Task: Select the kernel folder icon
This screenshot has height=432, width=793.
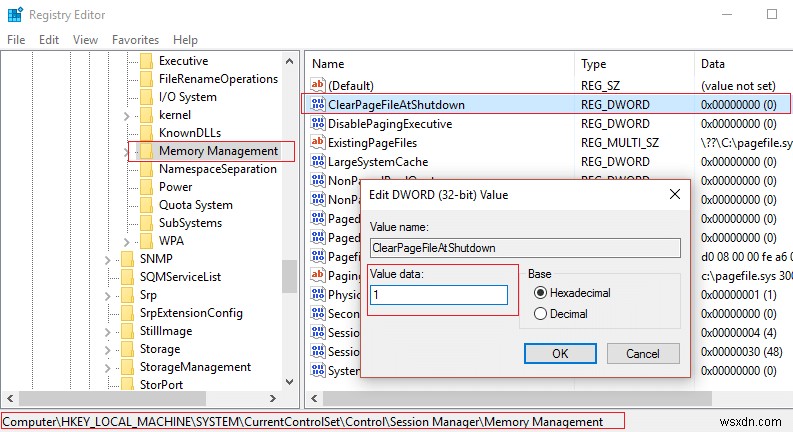Action: (146, 115)
